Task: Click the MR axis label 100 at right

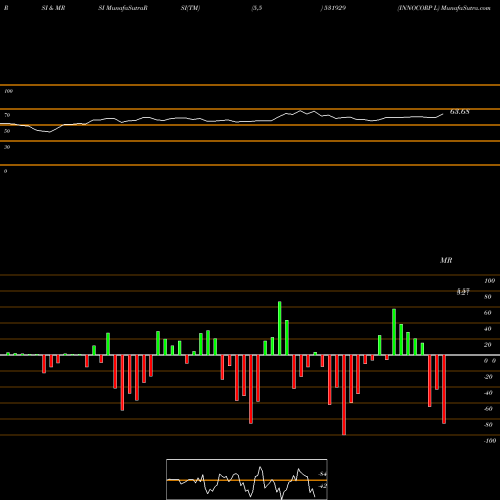Action: (x=490, y=281)
